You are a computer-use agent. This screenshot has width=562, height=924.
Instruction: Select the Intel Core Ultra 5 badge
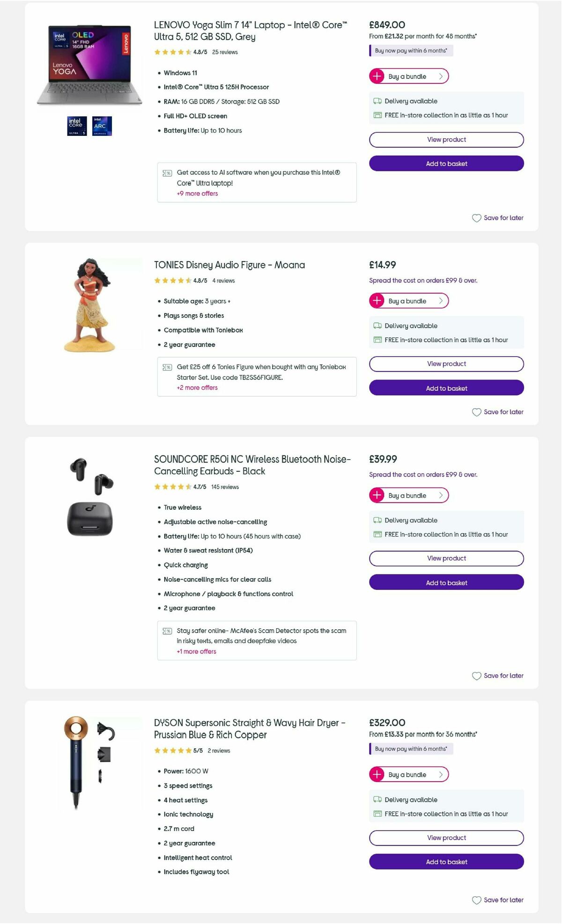coord(76,126)
